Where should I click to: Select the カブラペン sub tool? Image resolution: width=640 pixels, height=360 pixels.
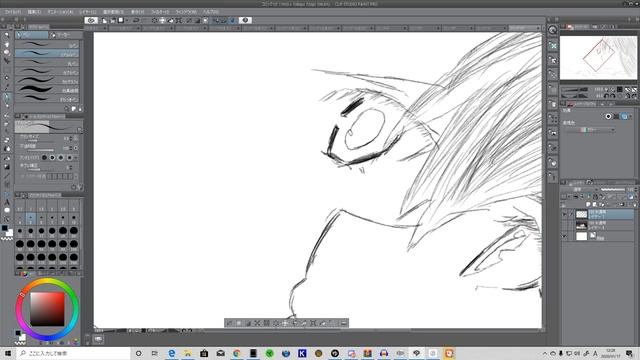point(47,72)
